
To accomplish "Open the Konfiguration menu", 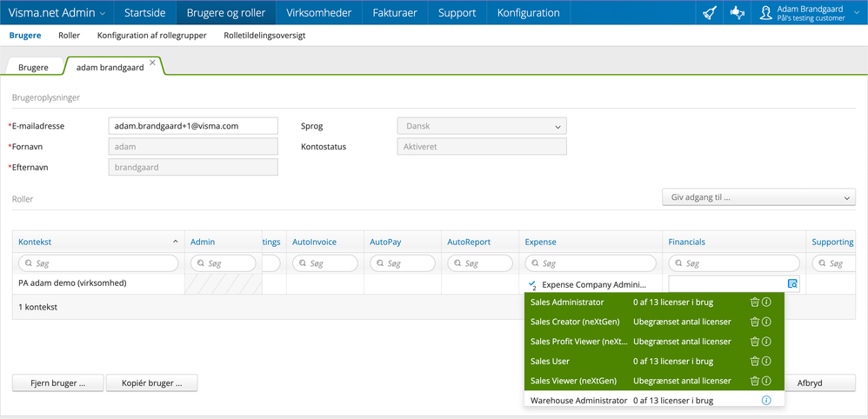I will [528, 13].
